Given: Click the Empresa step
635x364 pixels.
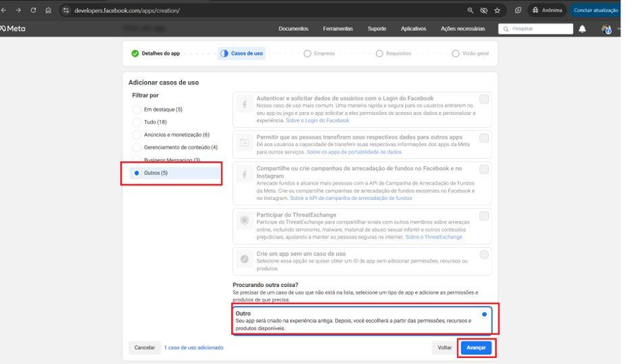Looking at the screenshot, I should click(319, 53).
